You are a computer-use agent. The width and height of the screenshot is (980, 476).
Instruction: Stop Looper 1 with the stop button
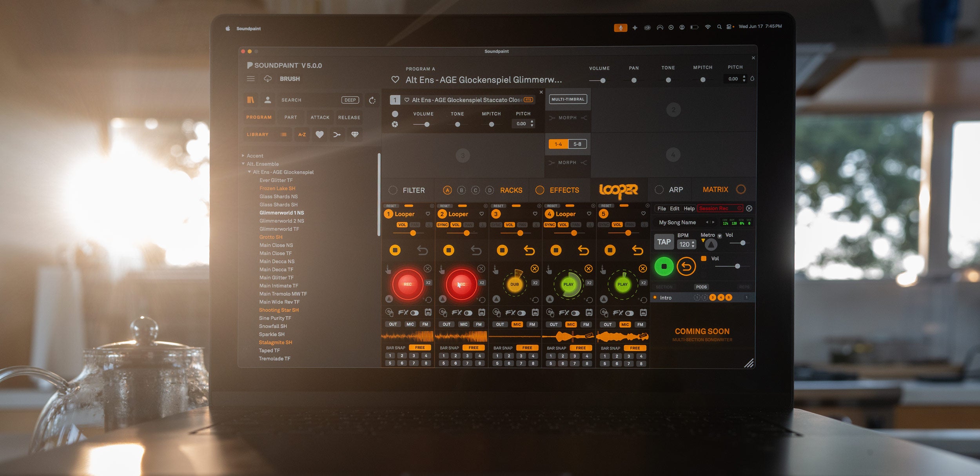pyautogui.click(x=395, y=250)
